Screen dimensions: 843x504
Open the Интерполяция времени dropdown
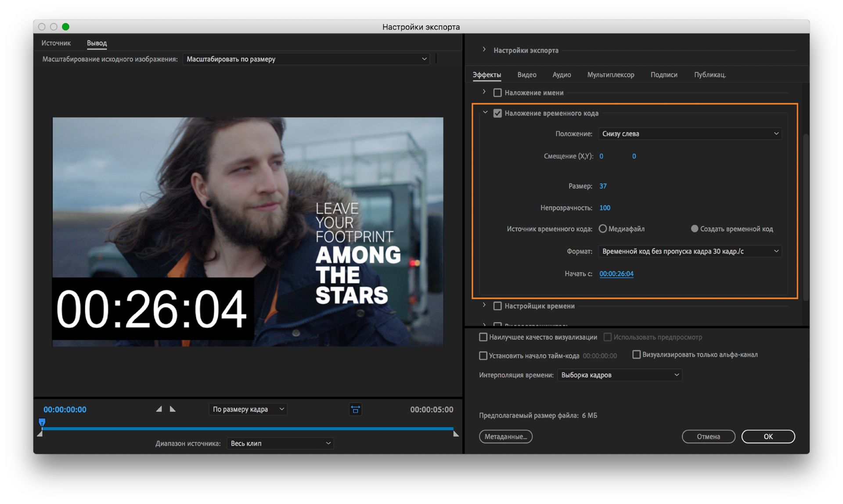[619, 375]
